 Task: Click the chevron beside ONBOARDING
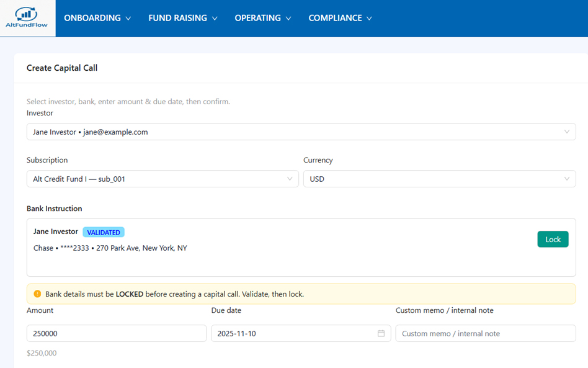(128, 19)
